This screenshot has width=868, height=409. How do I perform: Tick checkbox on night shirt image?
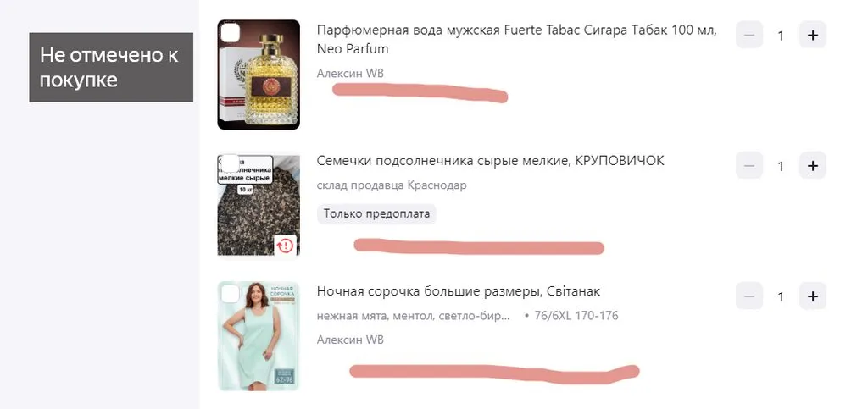click(231, 294)
